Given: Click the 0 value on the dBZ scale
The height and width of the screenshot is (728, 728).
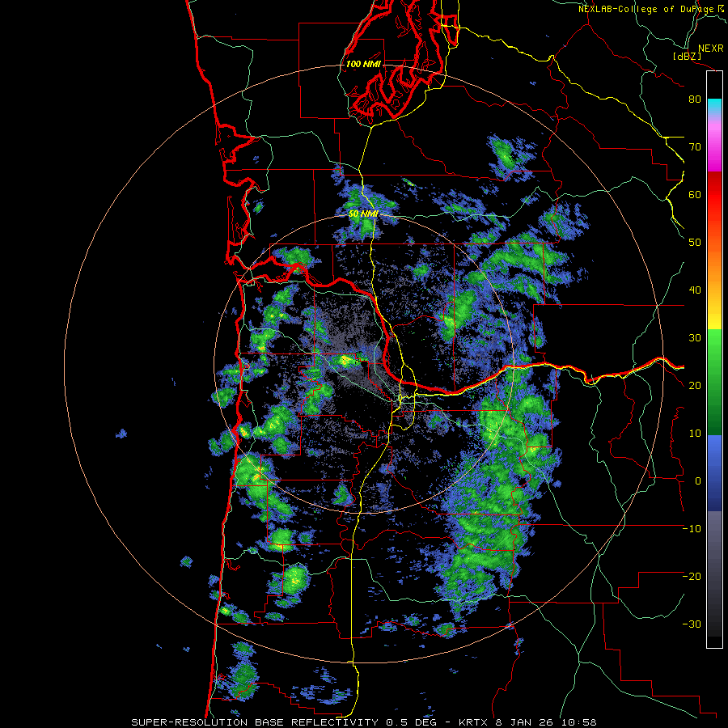Looking at the screenshot, I should [x=698, y=481].
